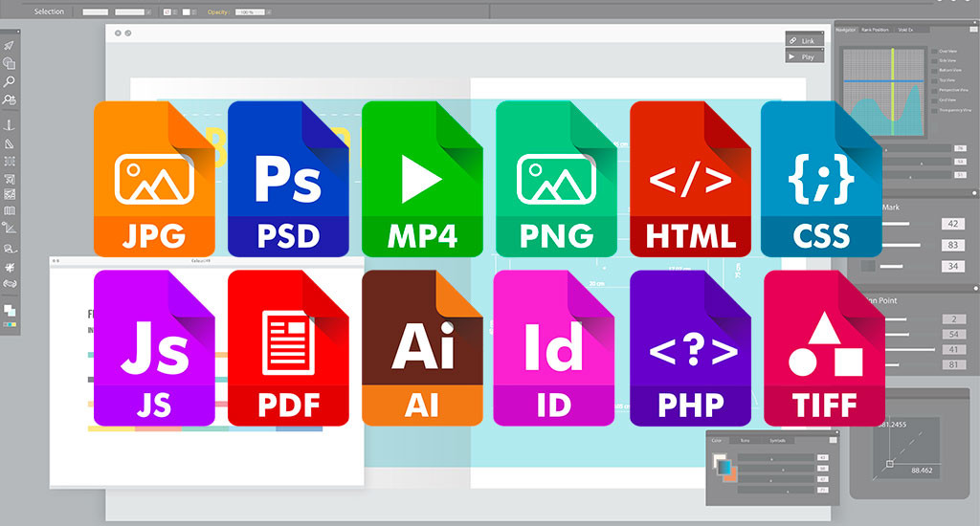
Task: Click the 88.462 value in the curve panel
Action: pyautogui.click(x=922, y=471)
